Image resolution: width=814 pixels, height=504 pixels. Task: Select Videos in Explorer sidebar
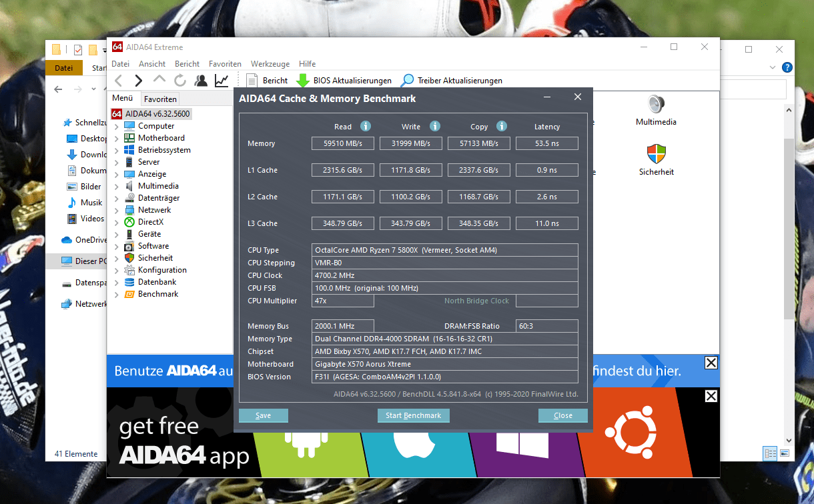pos(86,218)
